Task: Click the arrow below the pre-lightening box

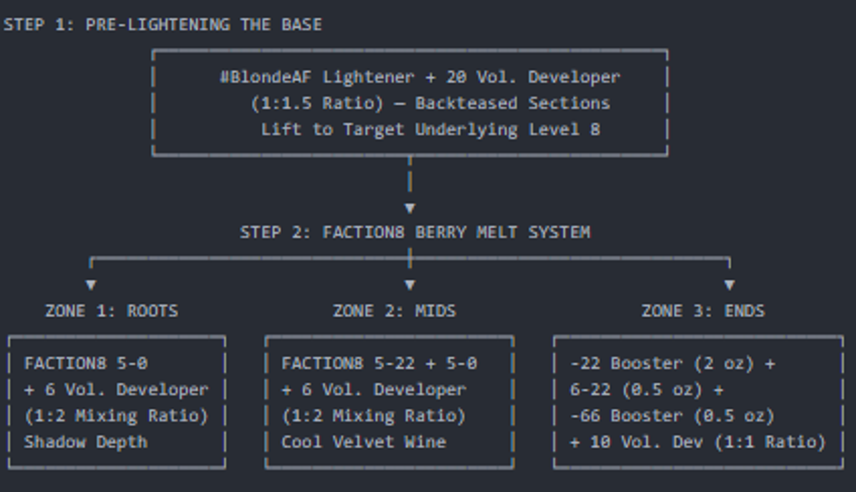Action: [410, 208]
